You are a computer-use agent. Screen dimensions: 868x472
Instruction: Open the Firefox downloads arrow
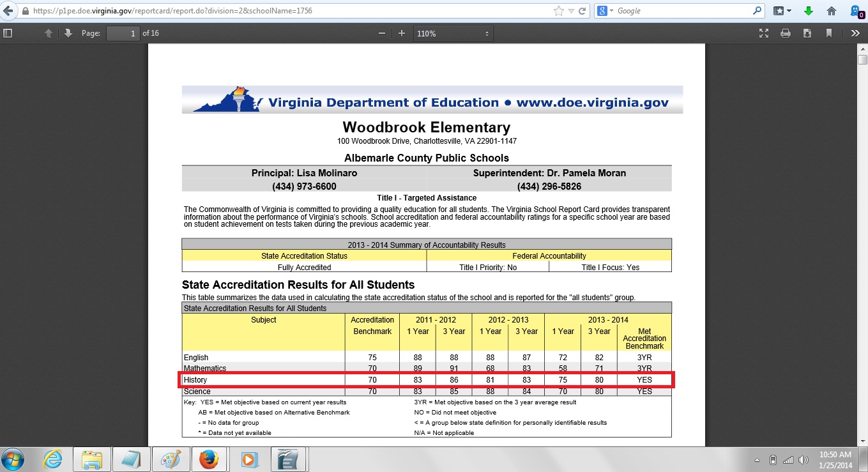[x=809, y=11]
